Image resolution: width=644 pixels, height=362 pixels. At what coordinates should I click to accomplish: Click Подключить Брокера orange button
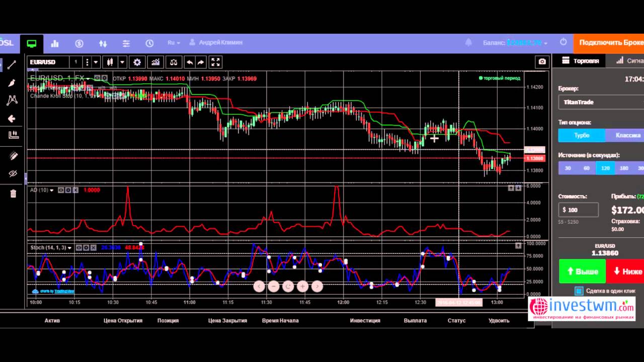coord(609,43)
